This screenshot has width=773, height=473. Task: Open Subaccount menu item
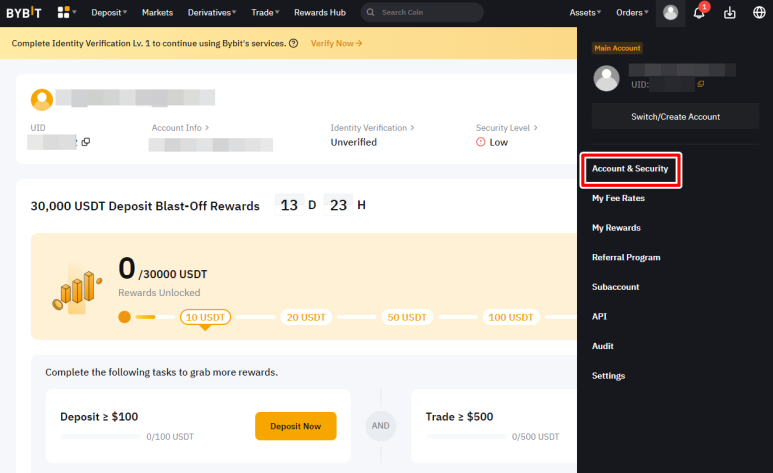[615, 287]
